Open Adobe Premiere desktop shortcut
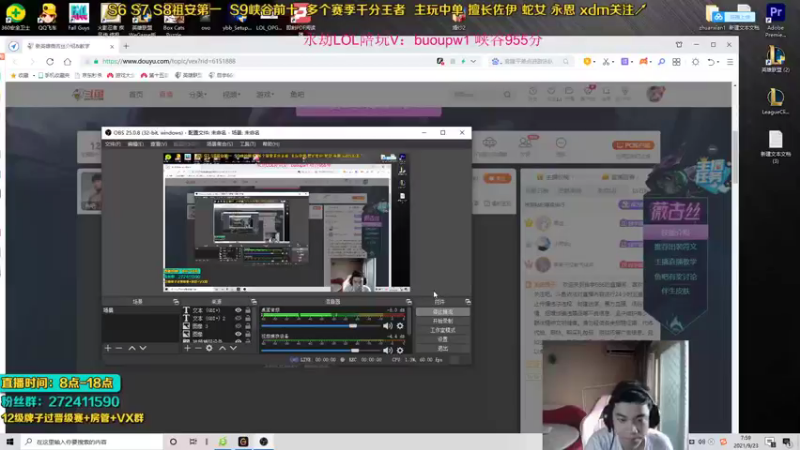Image resolution: width=800 pixels, height=450 pixels. [x=776, y=19]
